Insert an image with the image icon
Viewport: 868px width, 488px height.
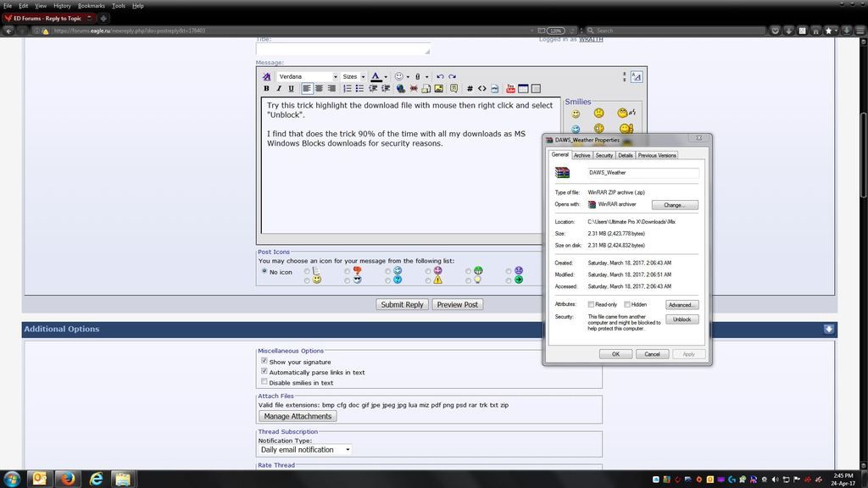pyautogui.click(x=439, y=88)
